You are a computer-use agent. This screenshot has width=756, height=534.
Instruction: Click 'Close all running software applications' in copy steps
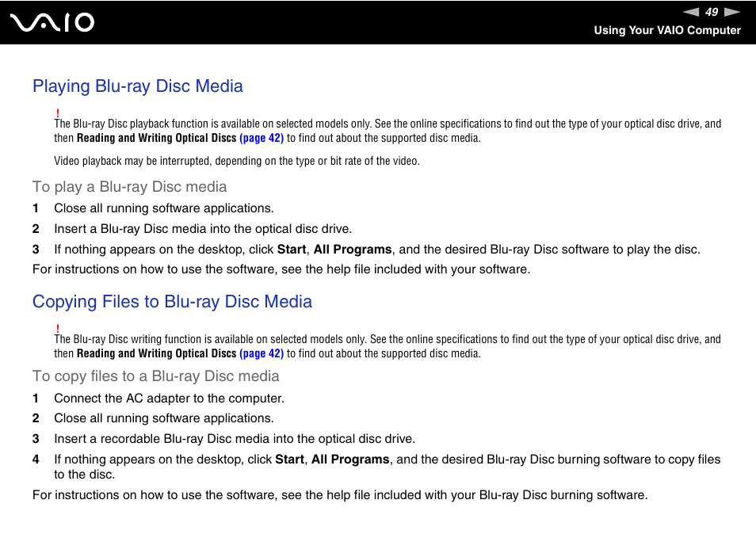[164, 418]
